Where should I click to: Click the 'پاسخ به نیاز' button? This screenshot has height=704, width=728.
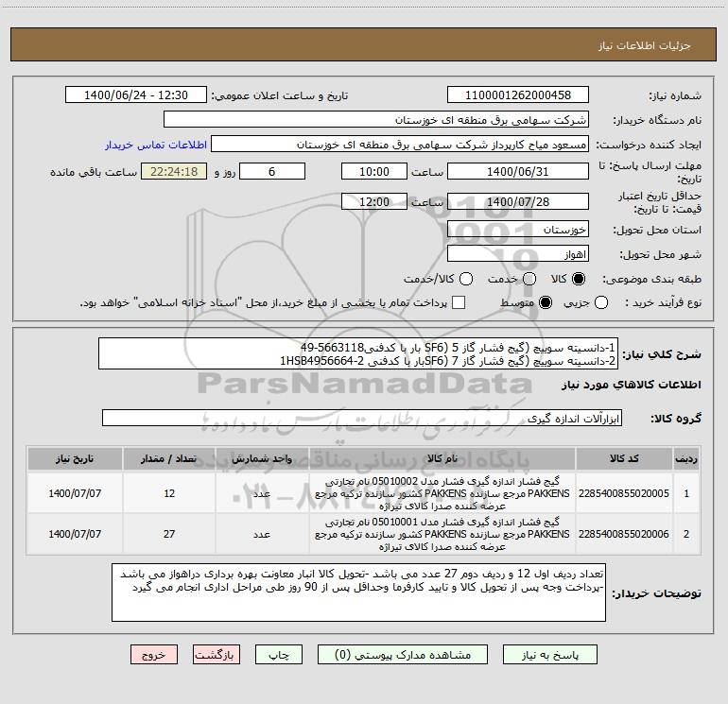tap(549, 654)
